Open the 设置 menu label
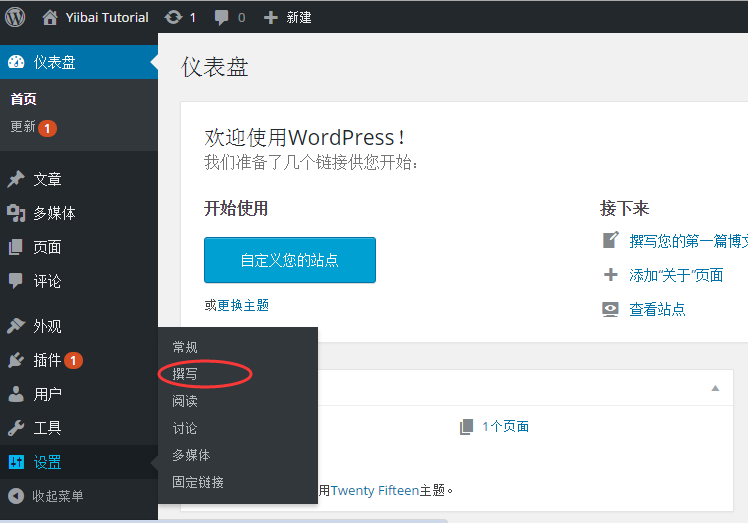The height and width of the screenshot is (523, 748). pyautogui.click(x=47, y=462)
